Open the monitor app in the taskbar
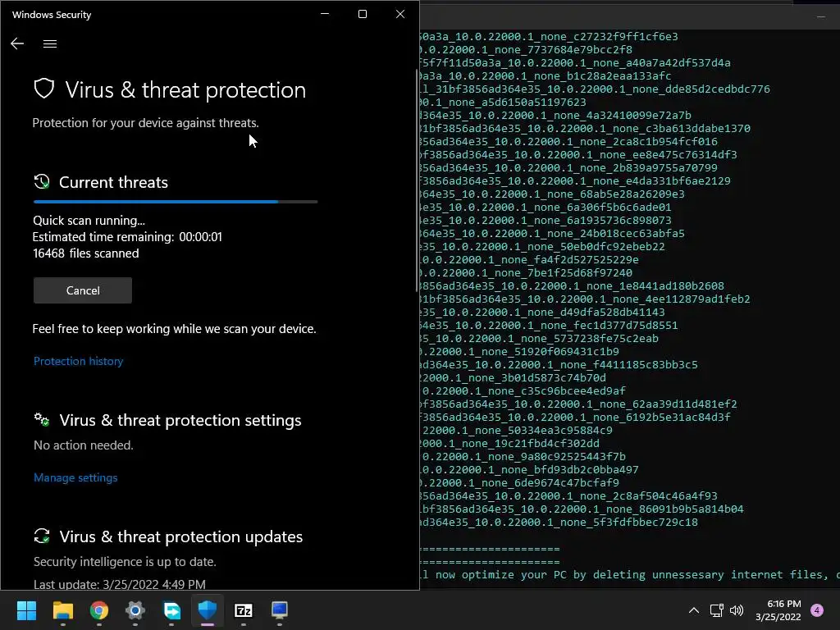The image size is (840, 630). point(280,610)
